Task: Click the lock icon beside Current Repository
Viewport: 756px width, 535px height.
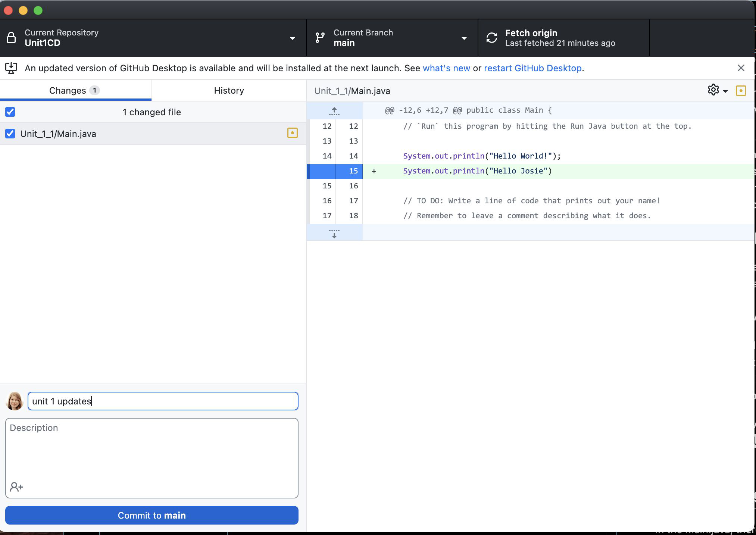Action: point(11,38)
